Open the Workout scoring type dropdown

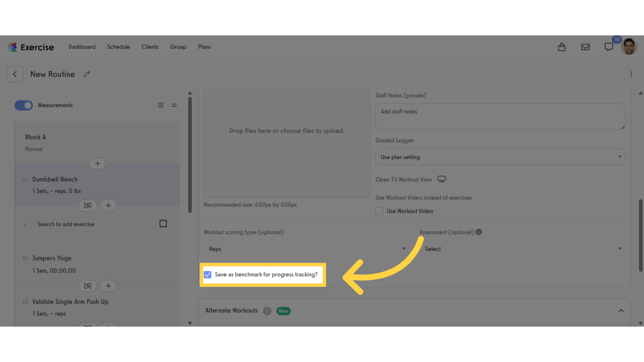click(306, 248)
